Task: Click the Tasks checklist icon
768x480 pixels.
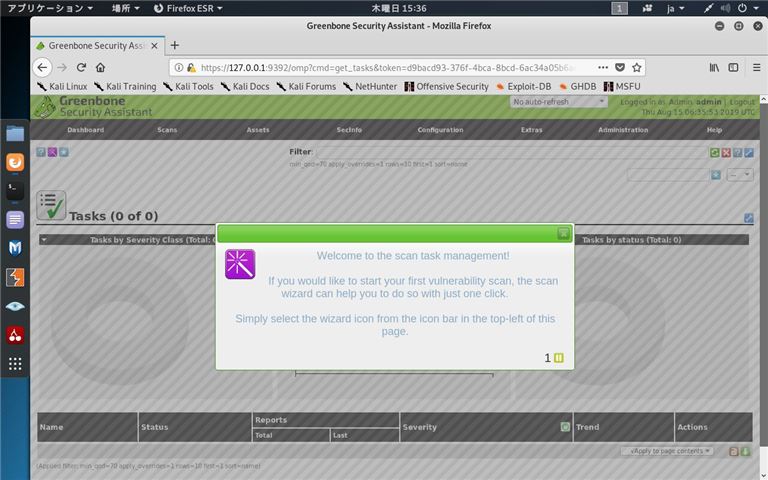Action: pyautogui.click(x=51, y=205)
